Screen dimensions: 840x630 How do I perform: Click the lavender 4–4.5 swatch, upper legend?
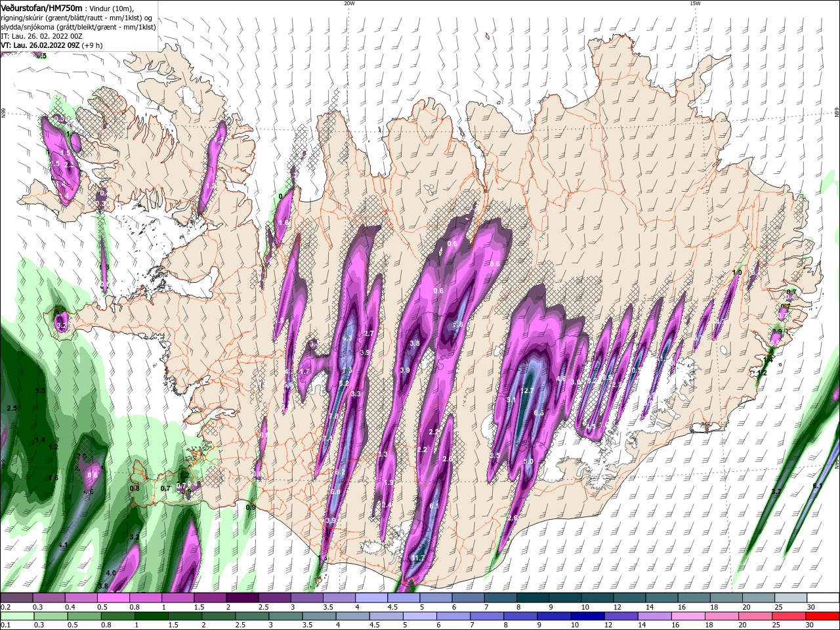[x=371, y=597]
